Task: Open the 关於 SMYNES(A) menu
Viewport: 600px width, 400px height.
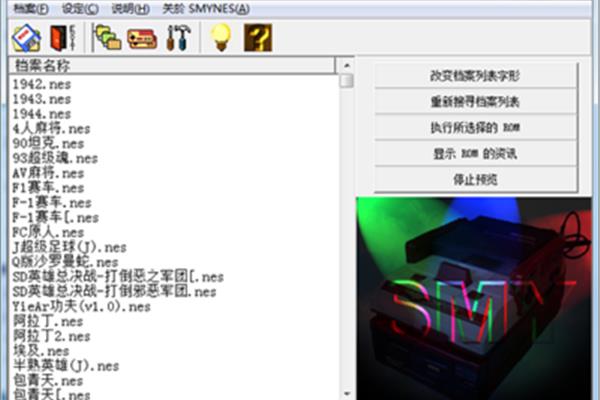Action: [x=206, y=9]
